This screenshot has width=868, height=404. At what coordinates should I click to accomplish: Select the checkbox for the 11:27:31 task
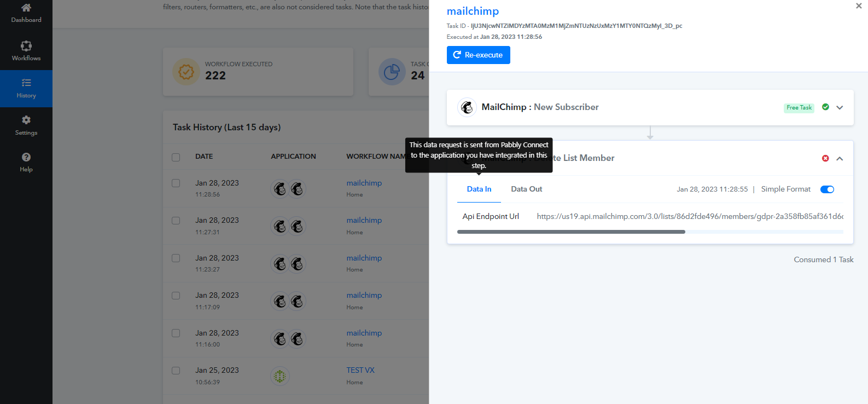(176, 221)
